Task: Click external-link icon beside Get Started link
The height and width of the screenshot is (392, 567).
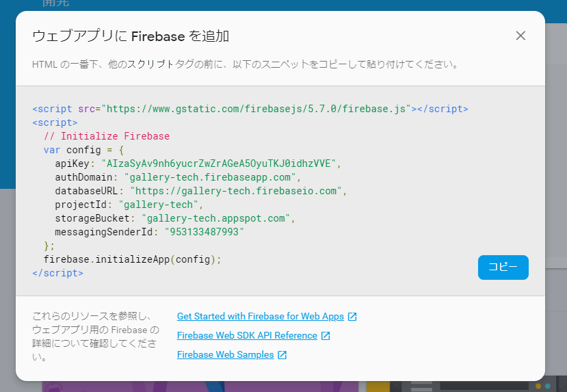Action: 352,317
